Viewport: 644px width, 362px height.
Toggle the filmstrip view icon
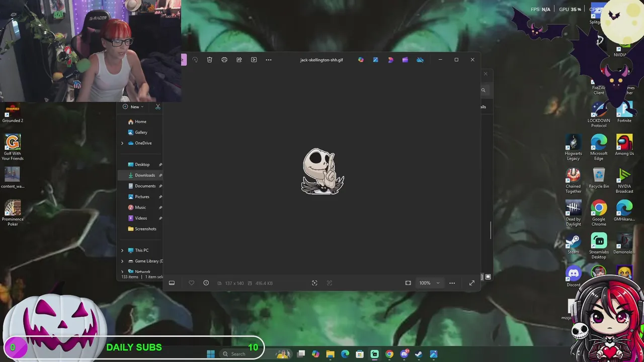point(172,283)
